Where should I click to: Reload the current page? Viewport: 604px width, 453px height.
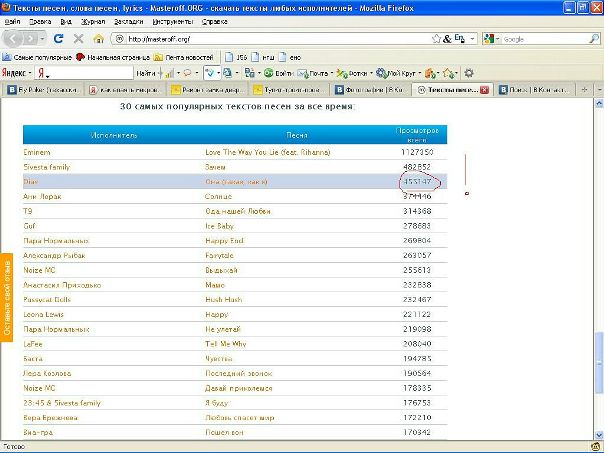[x=59, y=39]
